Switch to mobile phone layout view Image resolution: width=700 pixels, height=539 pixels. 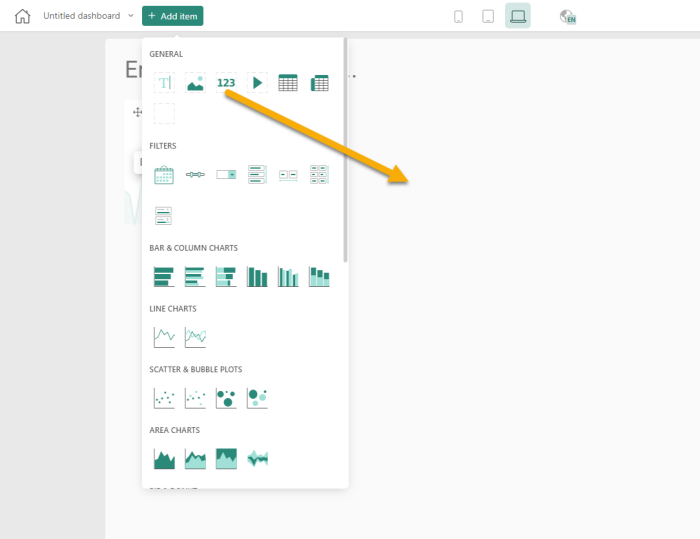458,16
